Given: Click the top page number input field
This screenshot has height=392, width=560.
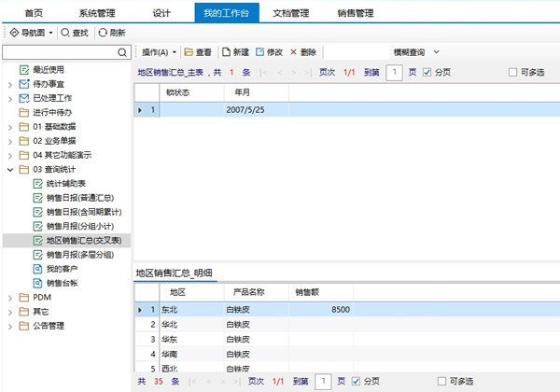Looking at the screenshot, I should tap(395, 72).
